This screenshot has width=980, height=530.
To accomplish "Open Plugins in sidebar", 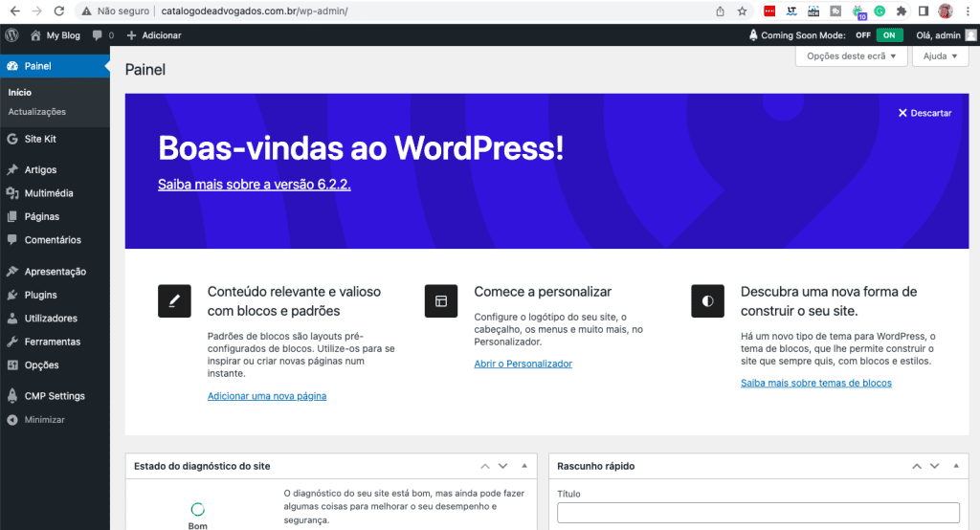I will click(x=40, y=295).
